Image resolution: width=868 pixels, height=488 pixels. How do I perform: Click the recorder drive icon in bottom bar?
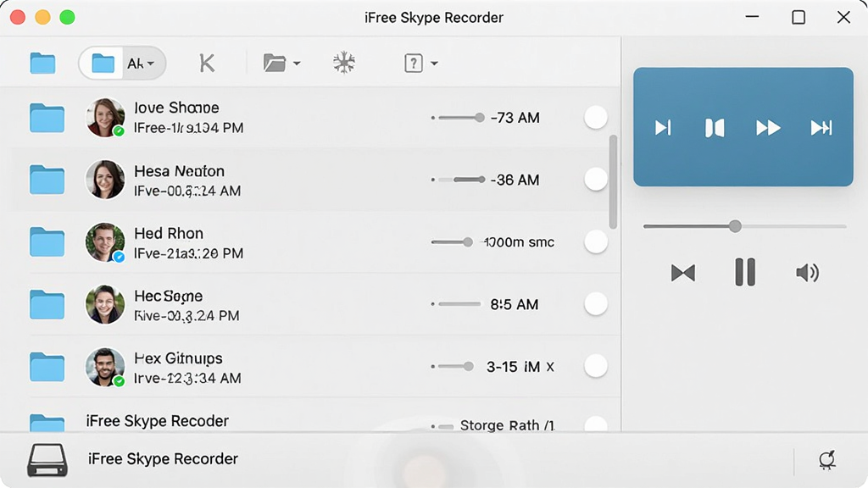[47, 460]
